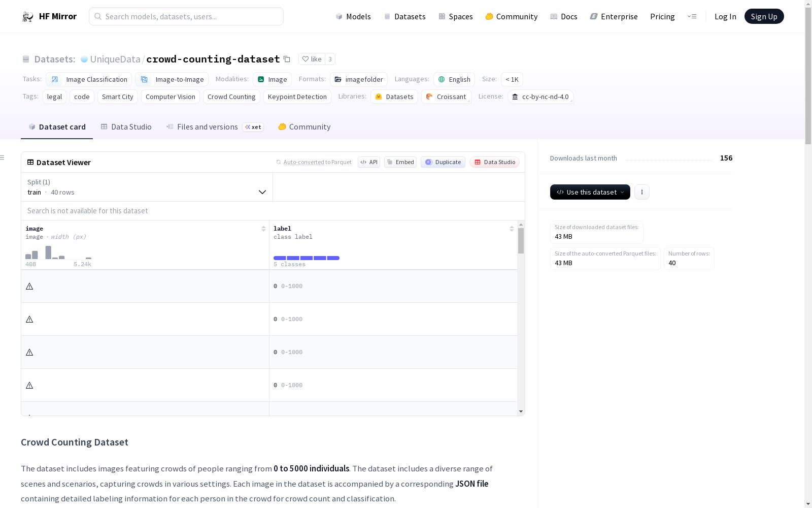Viewport: 812px width, 508px height.
Task: Click the Sign Up button
Action: tap(764, 16)
